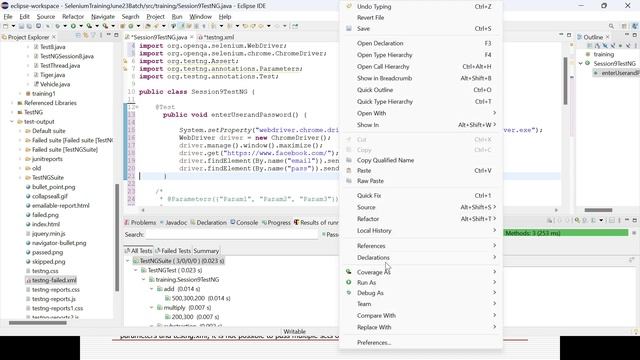
Task: Collapse the multiply test method node
Action: pyautogui.click(x=151, y=308)
